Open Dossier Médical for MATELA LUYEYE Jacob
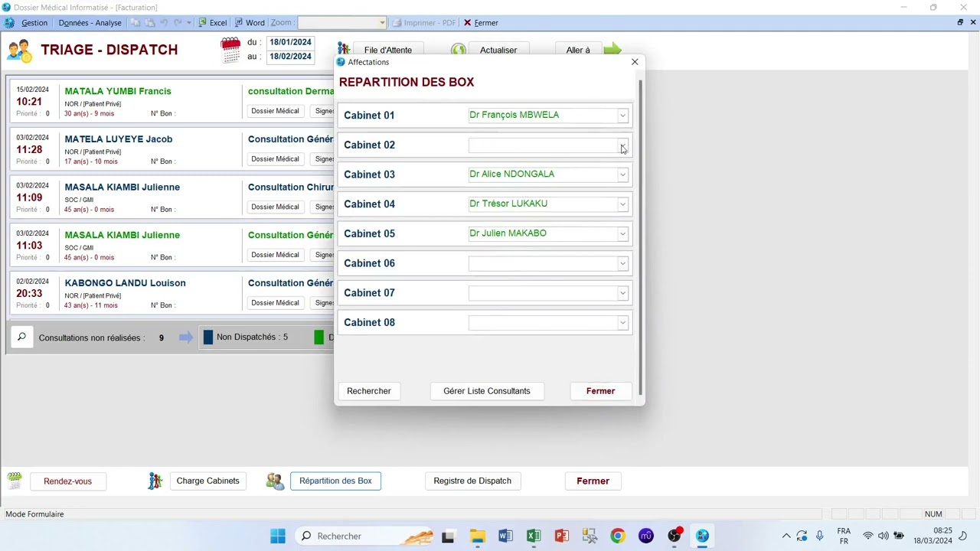980x551 pixels. click(x=275, y=159)
